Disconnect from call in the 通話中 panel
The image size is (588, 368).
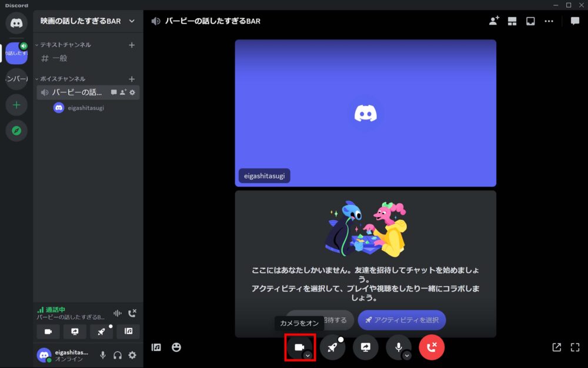(132, 313)
